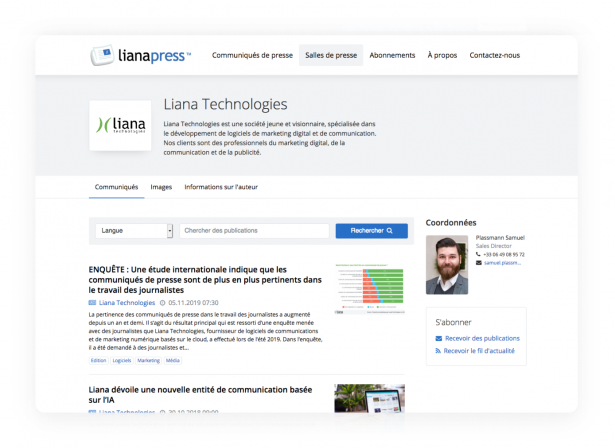Click the Liana Technologies page heading
Image resolution: width=615 pixels, height=448 pixels.
click(226, 104)
